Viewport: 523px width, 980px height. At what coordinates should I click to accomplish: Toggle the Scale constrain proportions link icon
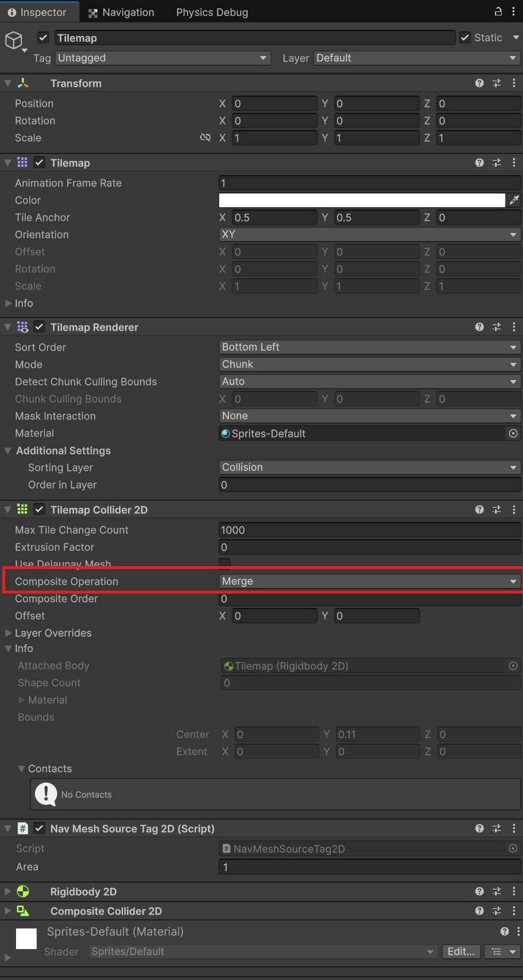coord(205,138)
